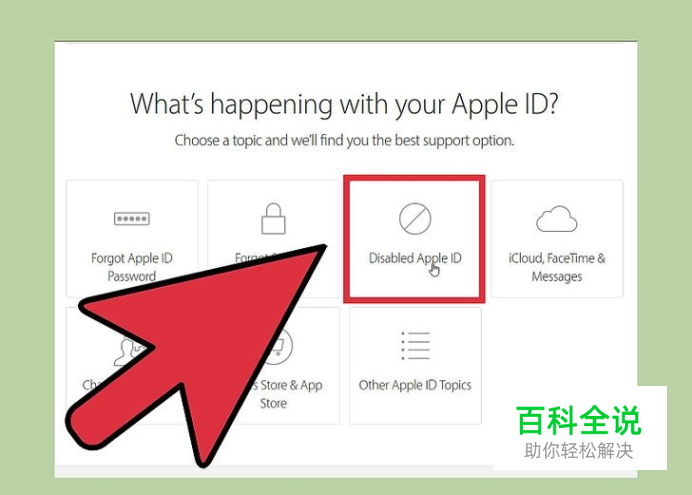
Task: Open Disabled Apple ID topic
Action: pyautogui.click(x=415, y=258)
